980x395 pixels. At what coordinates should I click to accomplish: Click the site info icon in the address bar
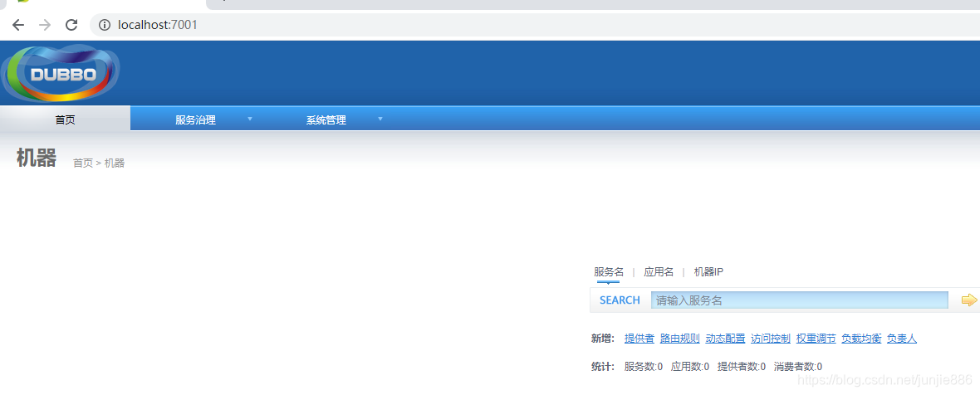pyautogui.click(x=105, y=25)
